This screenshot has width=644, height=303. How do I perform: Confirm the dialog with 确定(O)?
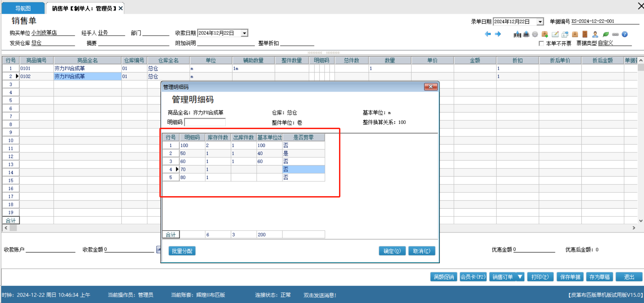[392, 251]
